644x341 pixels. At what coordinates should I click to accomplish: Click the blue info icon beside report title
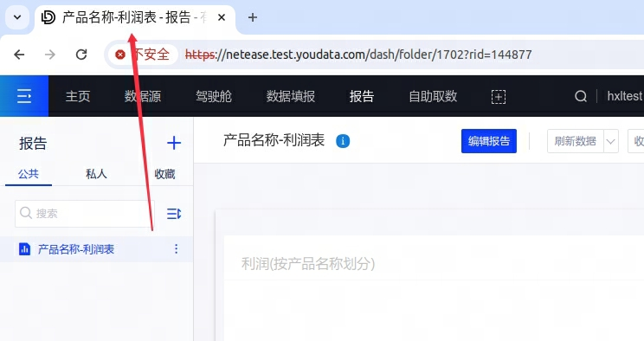point(343,141)
